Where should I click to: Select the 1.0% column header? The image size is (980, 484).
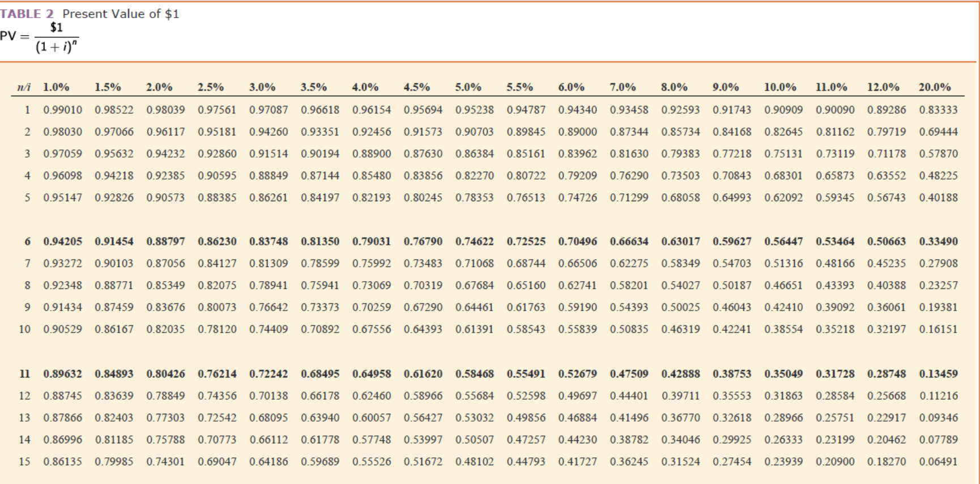[x=56, y=87]
